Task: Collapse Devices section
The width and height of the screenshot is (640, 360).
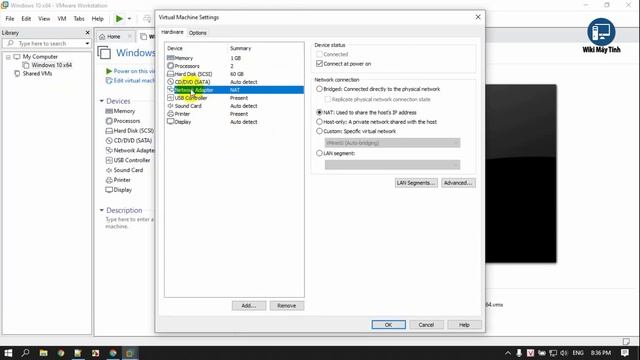Action: pos(102,101)
